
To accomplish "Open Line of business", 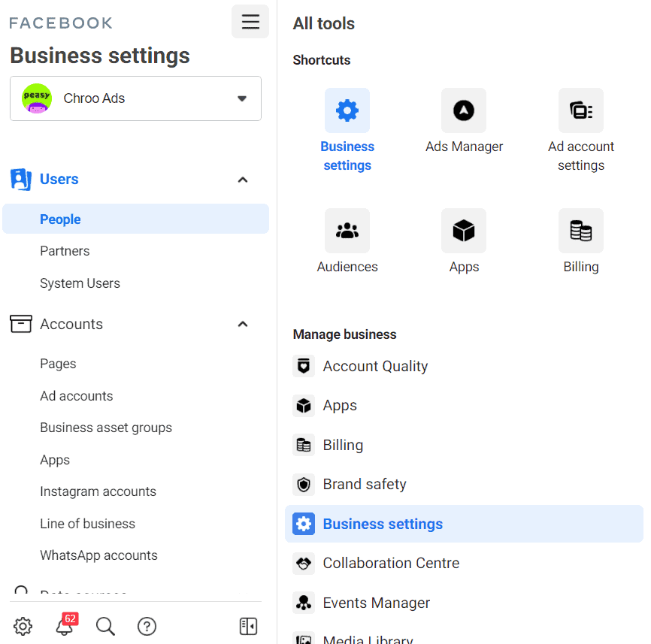I will [x=88, y=524].
